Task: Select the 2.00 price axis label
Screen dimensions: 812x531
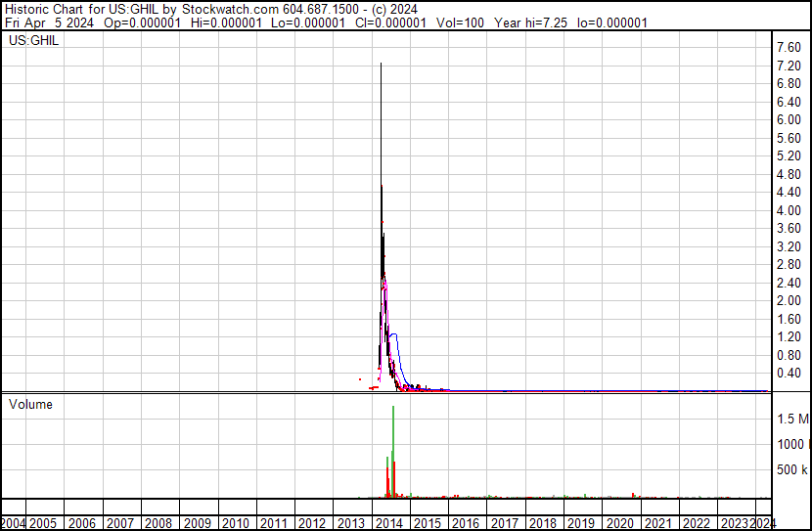Action: [789, 300]
